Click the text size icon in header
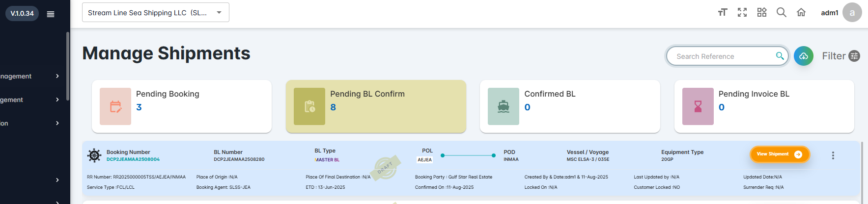The image size is (868, 204). (x=722, y=12)
